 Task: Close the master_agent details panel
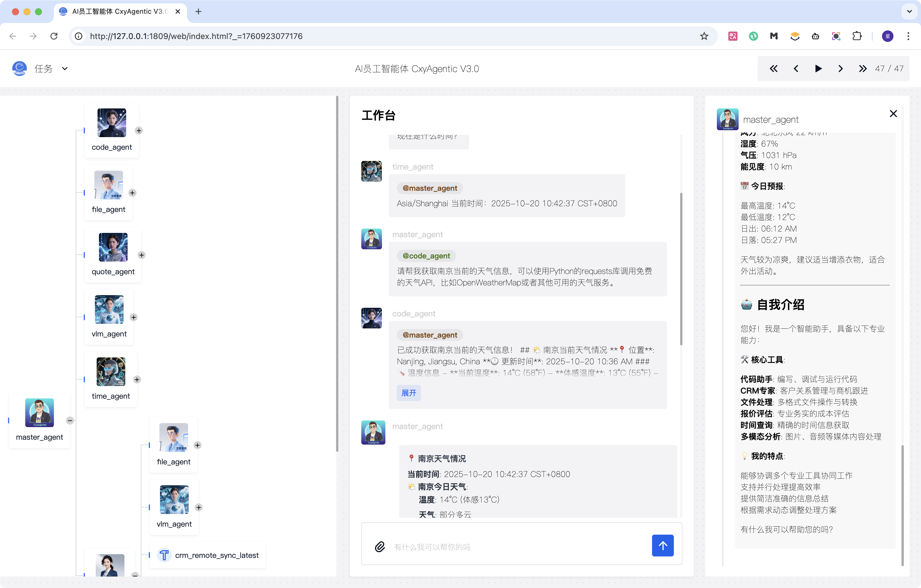pos(893,114)
